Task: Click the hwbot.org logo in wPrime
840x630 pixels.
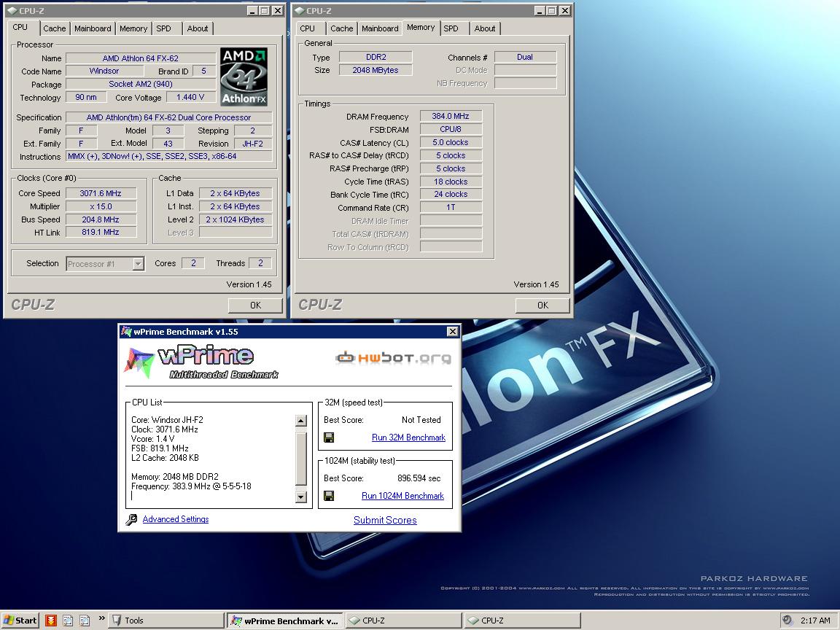Action: (x=394, y=357)
